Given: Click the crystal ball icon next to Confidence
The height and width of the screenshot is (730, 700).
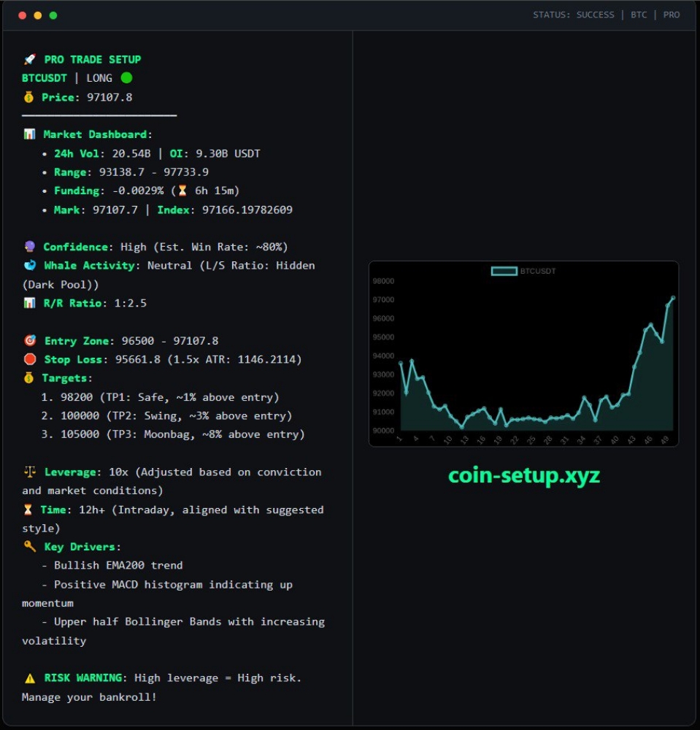Looking at the screenshot, I should point(29,247).
